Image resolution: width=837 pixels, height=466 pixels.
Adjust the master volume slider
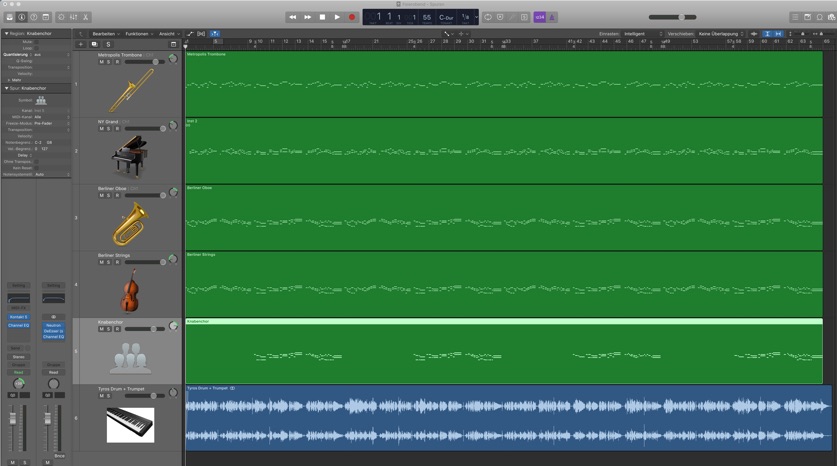pos(673,17)
